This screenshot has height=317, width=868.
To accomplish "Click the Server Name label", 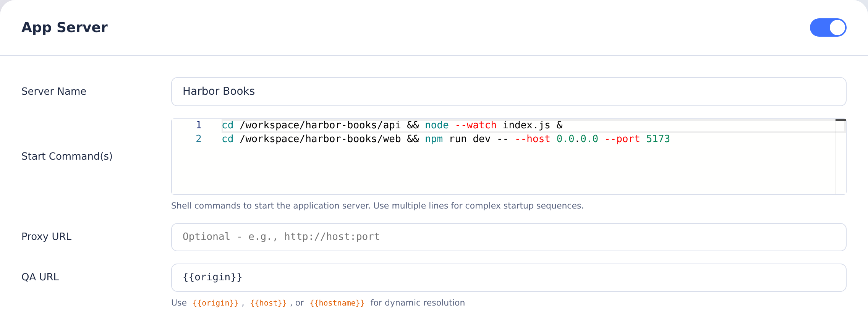I will tap(54, 91).
